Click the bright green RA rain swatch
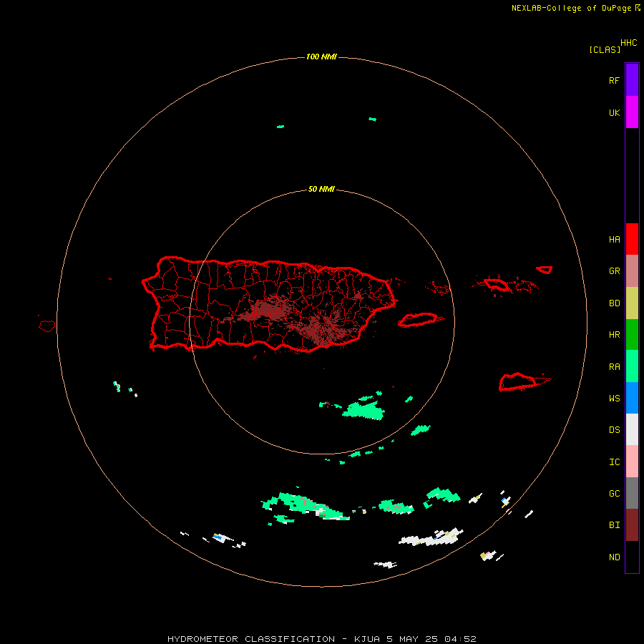 (632, 366)
